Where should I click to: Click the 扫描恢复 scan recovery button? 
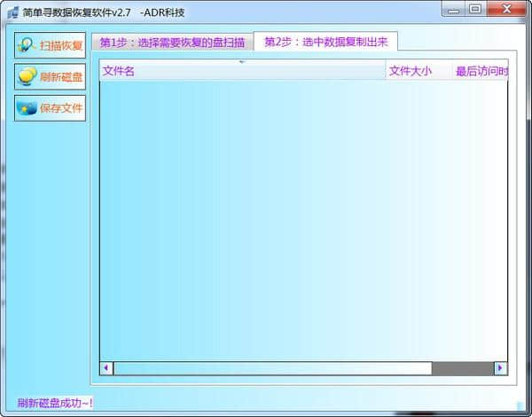coord(50,45)
